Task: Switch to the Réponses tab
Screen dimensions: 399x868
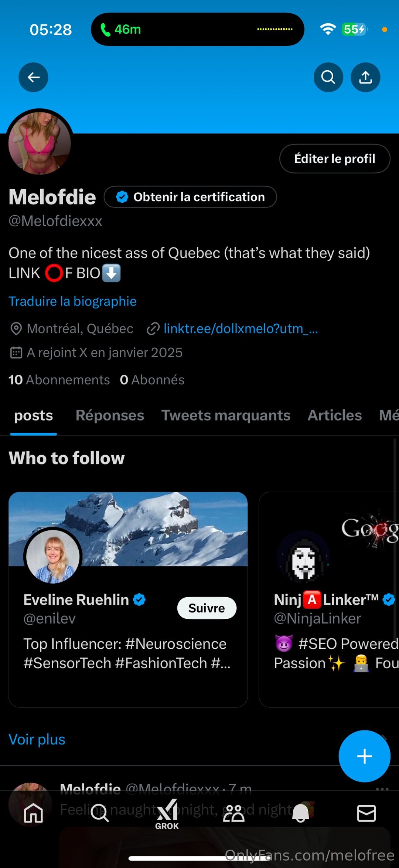Action: click(110, 415)
